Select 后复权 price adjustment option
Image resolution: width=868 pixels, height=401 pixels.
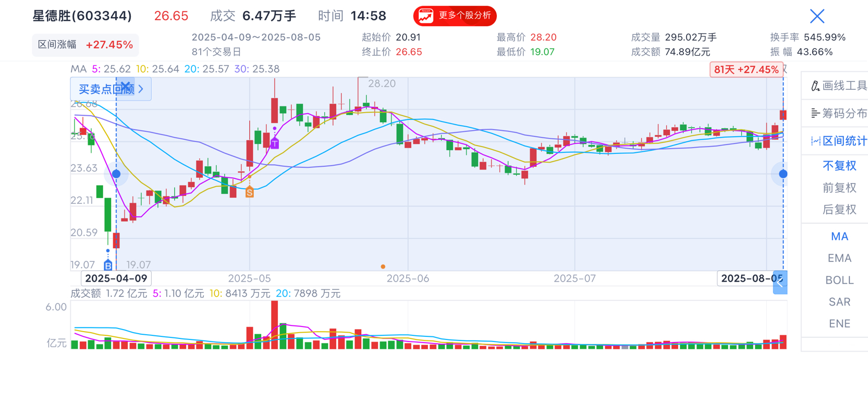[x=839, y=210]
